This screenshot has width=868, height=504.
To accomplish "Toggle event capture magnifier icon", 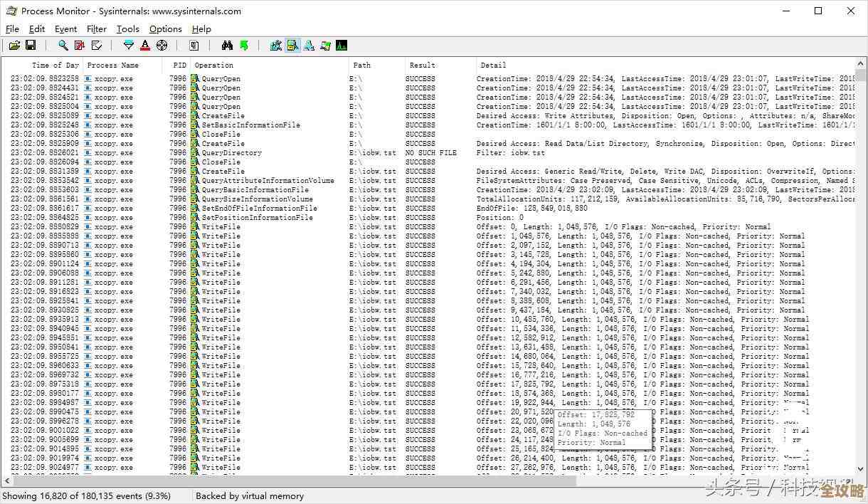I will tap(63, 46).
